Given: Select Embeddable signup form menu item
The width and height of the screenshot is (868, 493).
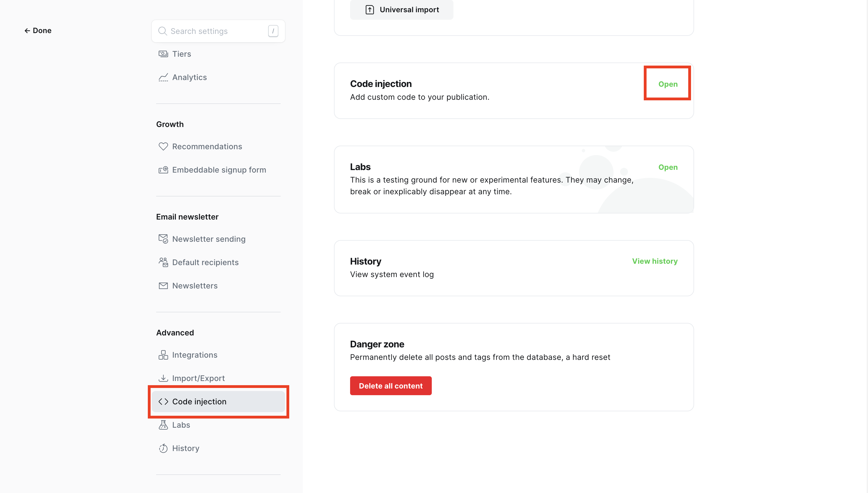Looking at the screenshot, I should (x=218, y=170).
